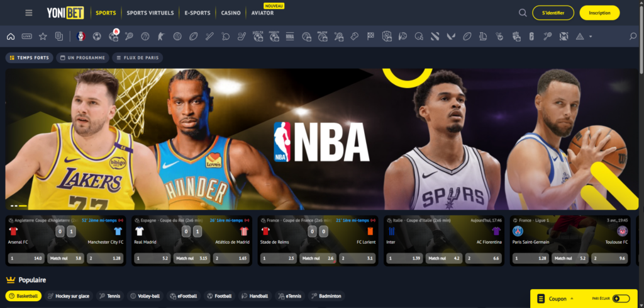
Task: Select the Hockey sur glace filter
Action: click(69, 296)
